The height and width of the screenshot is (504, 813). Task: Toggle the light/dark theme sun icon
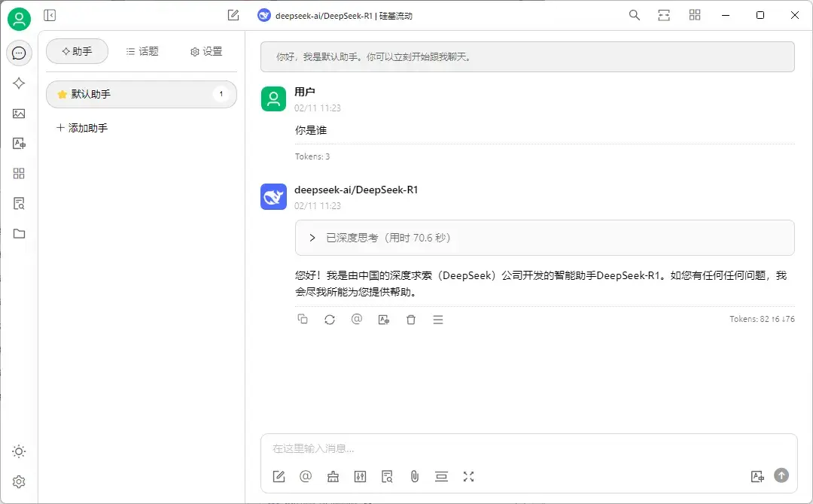click(x=19, y=451)
